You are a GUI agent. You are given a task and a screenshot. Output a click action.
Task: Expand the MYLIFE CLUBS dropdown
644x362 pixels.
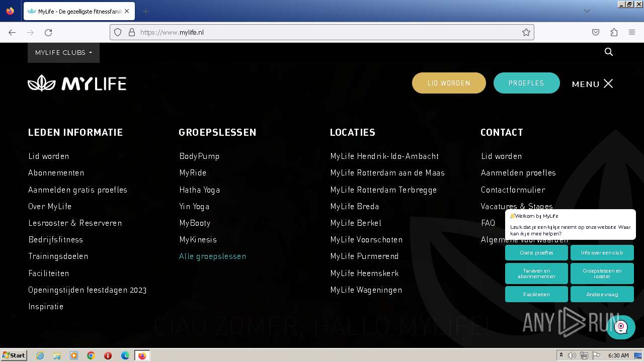pos(63,52)
